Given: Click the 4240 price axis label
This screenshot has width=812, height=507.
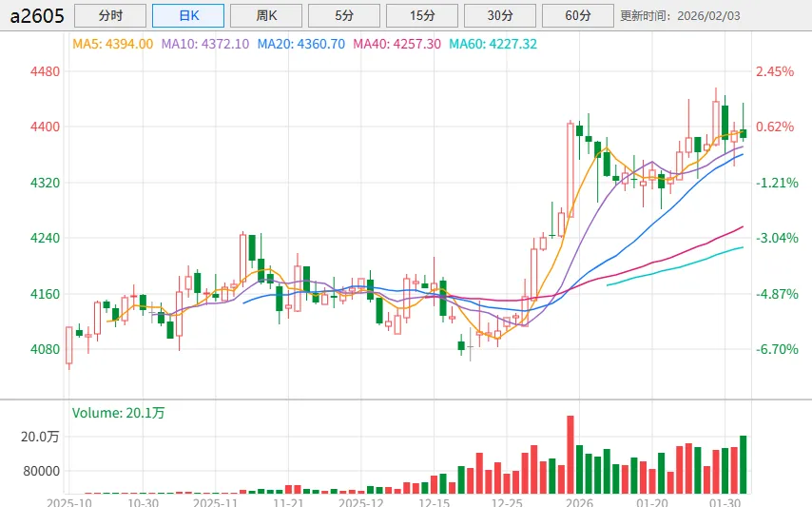Looking at the screenshot, I should [45, 238].
